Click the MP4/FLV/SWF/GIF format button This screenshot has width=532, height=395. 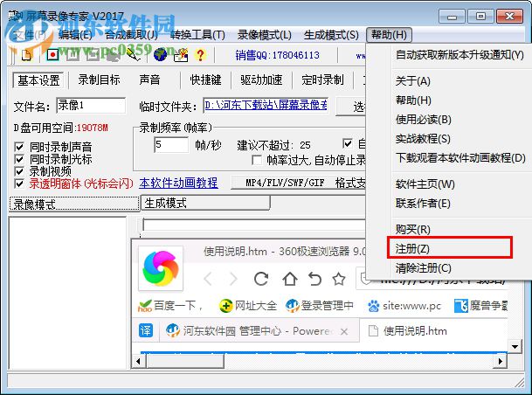[x=298, y=183]
